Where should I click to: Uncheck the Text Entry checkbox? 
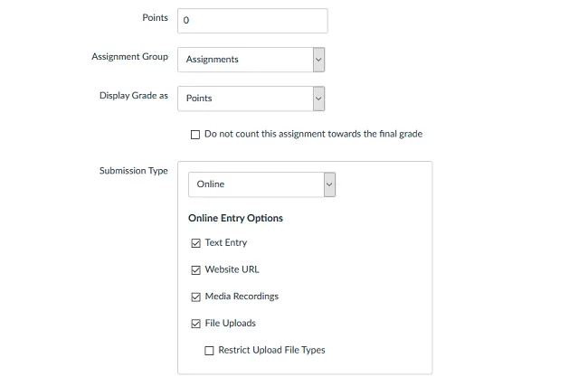[x=196, y=243]
